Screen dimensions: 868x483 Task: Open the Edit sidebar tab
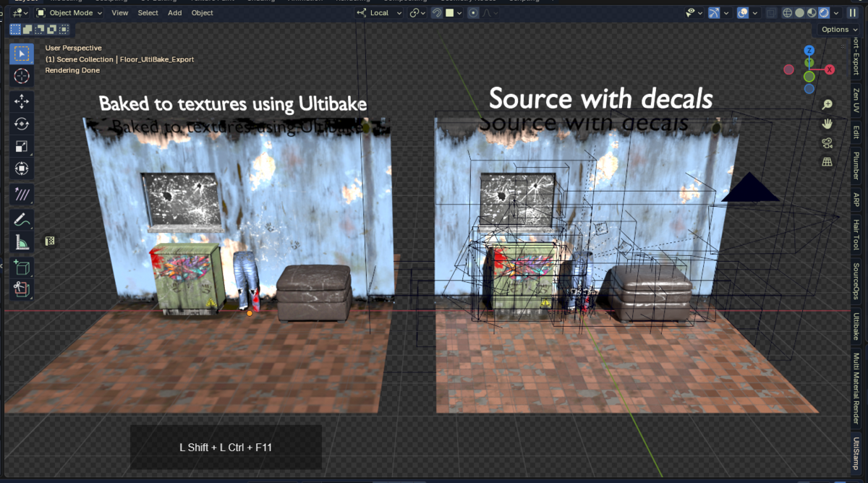[857, 132]
